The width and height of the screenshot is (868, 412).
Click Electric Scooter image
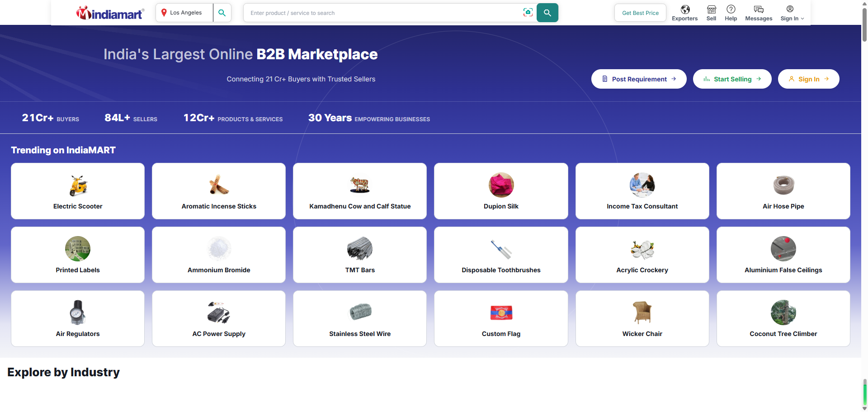click(x=78, y=185)
